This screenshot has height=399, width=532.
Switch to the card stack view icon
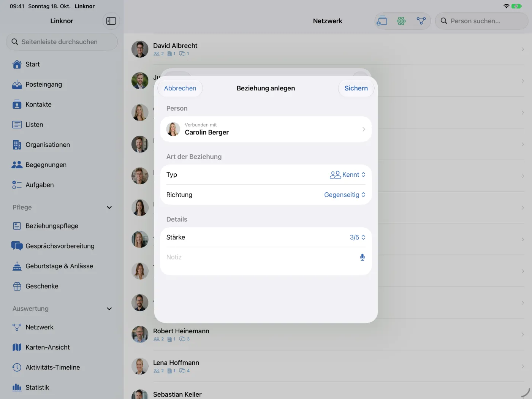tap(382, 21)
